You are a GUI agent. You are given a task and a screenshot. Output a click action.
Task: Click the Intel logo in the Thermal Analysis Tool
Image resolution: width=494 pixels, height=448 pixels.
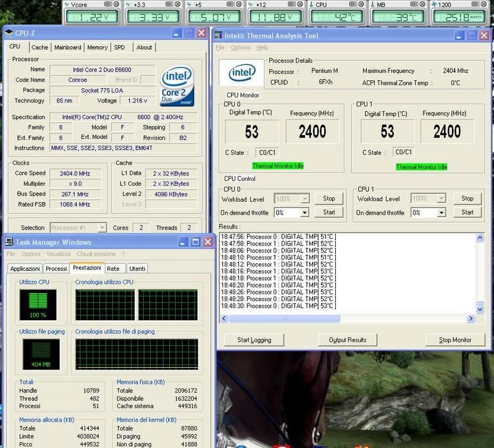tap(242, 73)
